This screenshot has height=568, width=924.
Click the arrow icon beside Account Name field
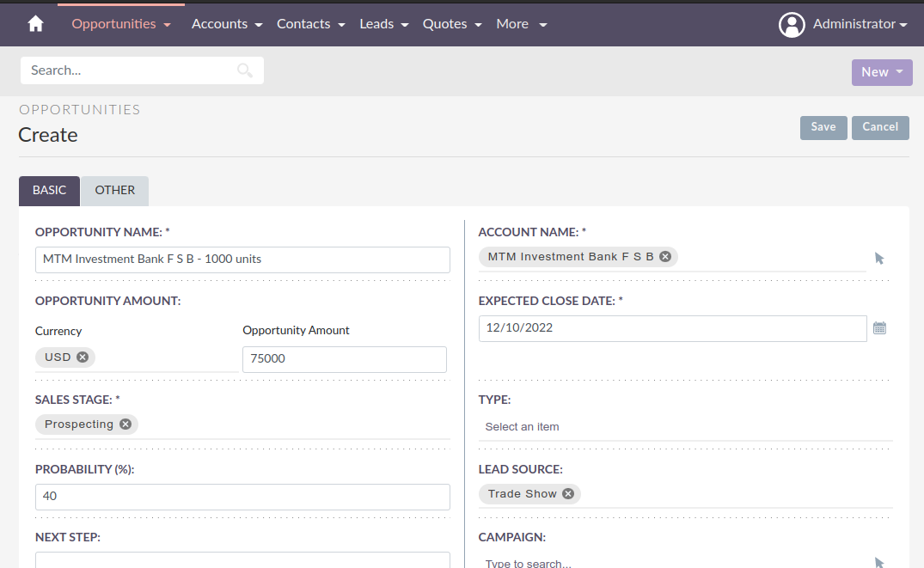point(879,257)
